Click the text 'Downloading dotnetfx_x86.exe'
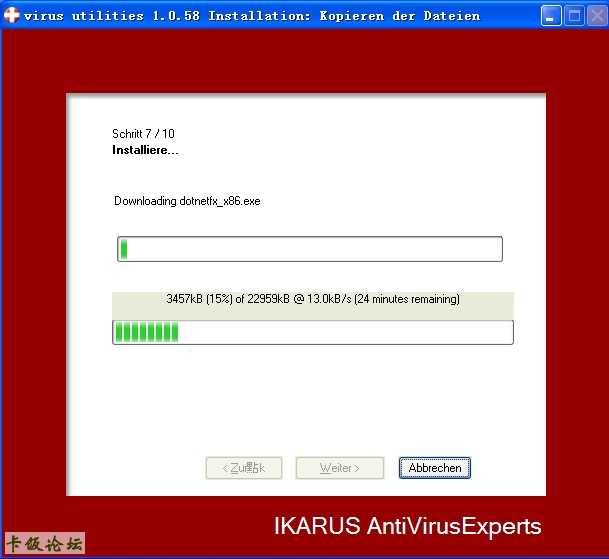This screenshot has width=609, height=559. pyautogui.click(x=187, y=201)
